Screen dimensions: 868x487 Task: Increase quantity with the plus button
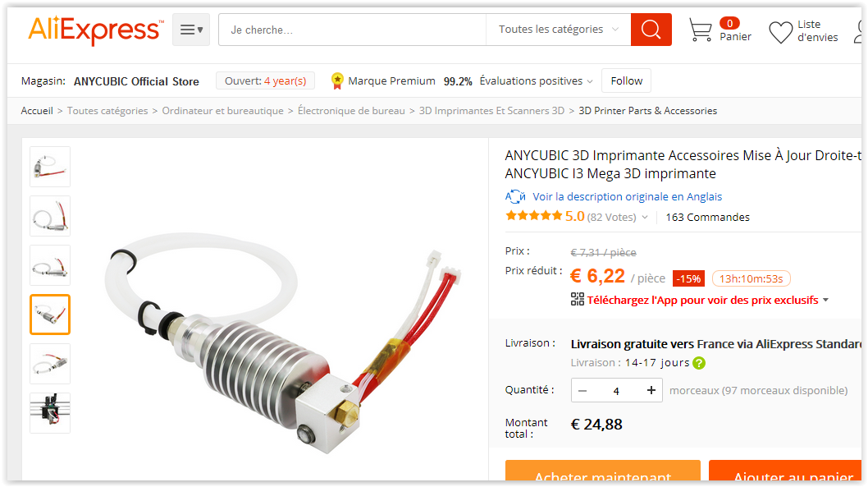651,391
